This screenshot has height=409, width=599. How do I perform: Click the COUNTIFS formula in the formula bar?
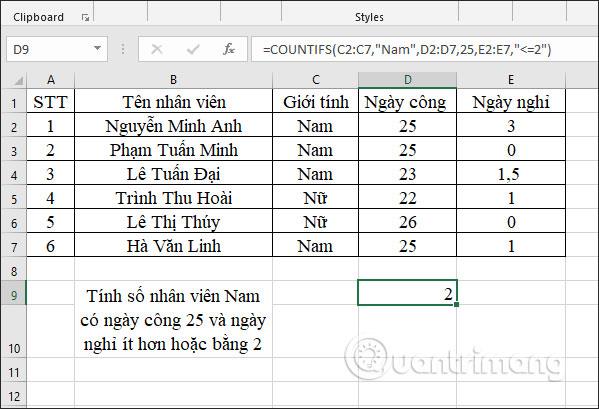tap(407, 49)
